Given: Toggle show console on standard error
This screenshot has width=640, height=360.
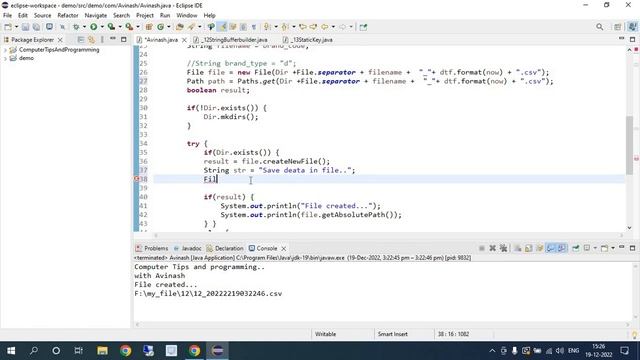Looking at the screenshot, I should coord(562,248).
